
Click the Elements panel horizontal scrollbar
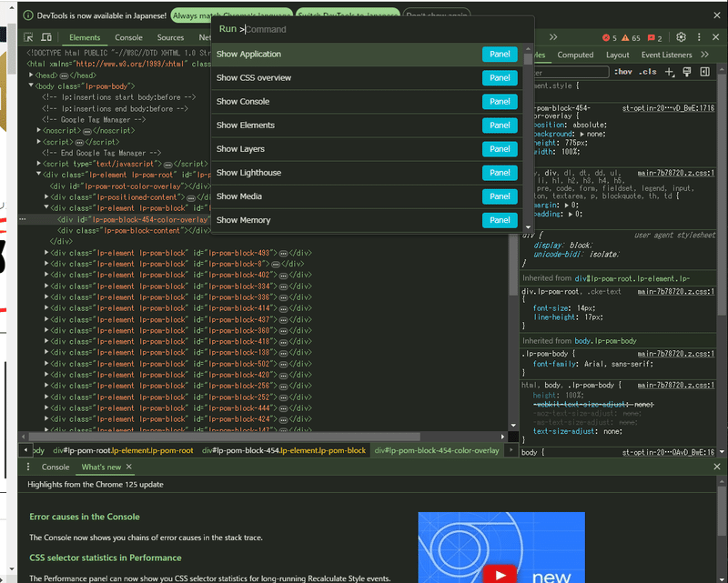click(224, 437)
